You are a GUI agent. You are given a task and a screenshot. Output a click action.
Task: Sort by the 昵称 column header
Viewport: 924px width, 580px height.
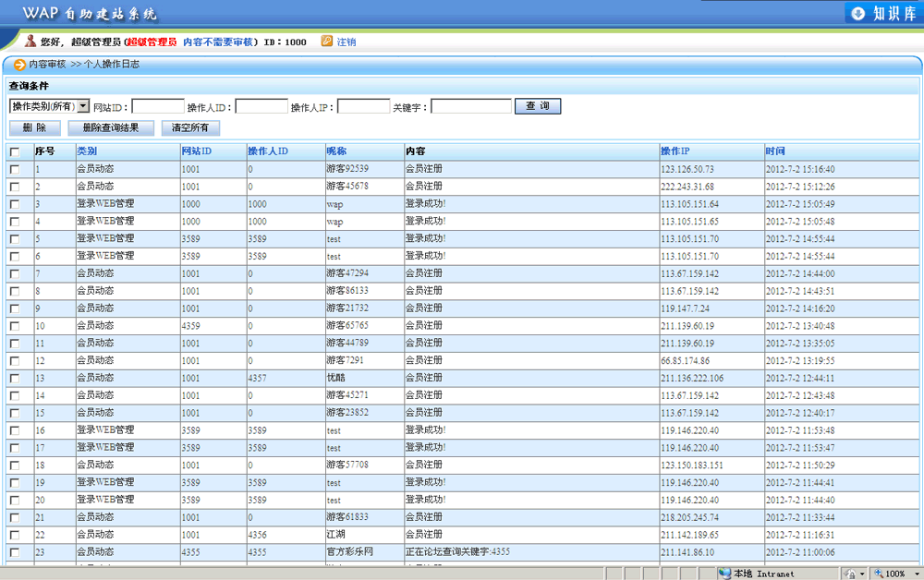pyautogui.click(x=336, y=151)
